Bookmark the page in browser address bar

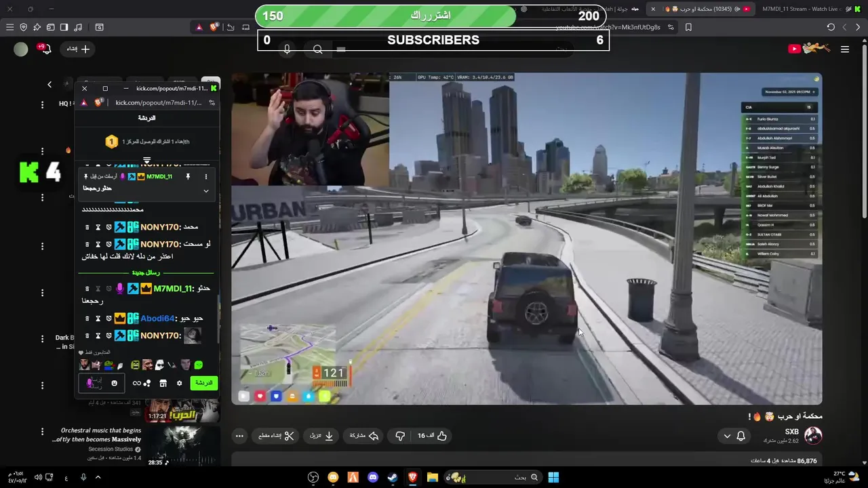coord(688,27)
